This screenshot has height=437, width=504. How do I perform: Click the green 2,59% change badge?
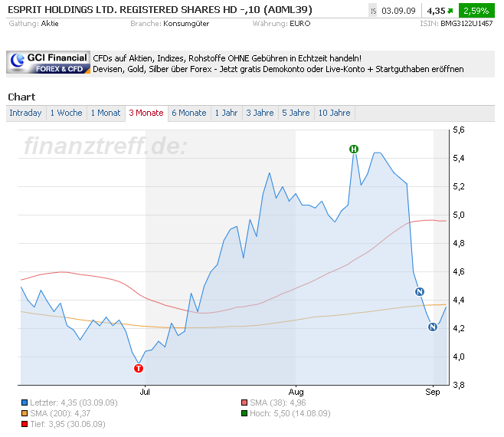(476, 11)
